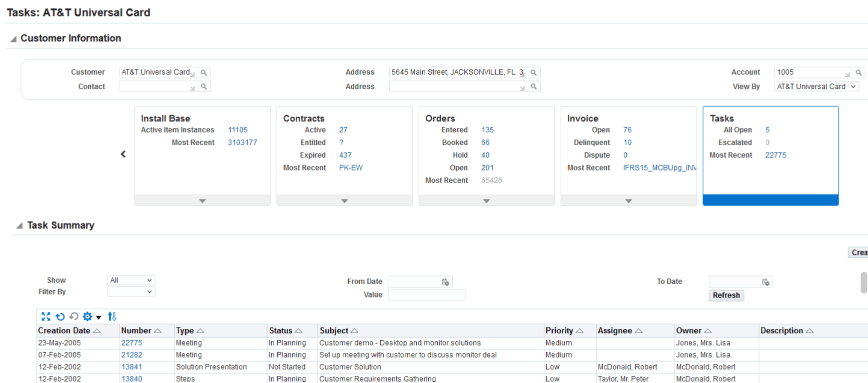Click Orders Booked count 66
The image size is (868, 383).
pos(485,142)
